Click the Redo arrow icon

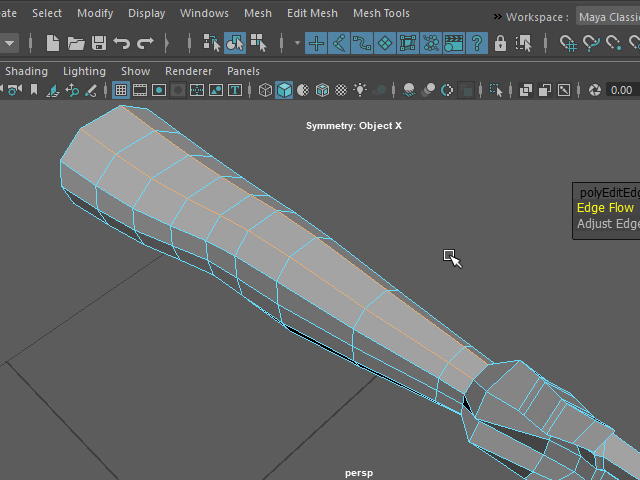pos(145,43)
